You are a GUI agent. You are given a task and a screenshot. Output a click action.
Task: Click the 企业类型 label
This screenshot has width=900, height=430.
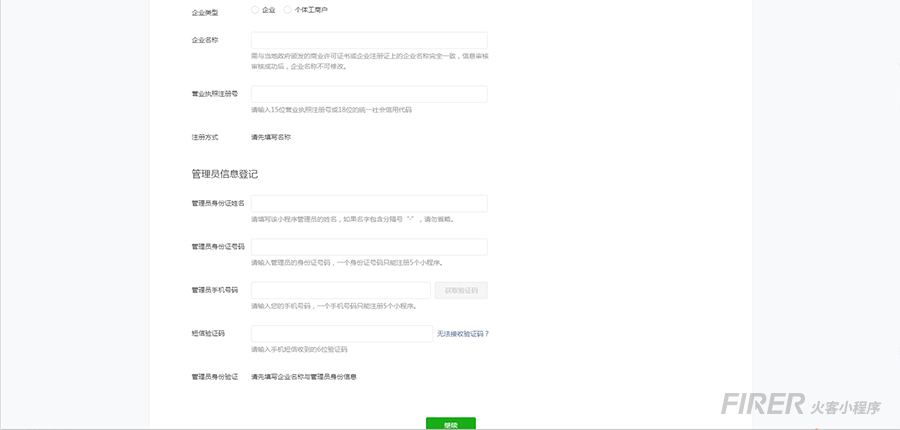pos(204,12)
